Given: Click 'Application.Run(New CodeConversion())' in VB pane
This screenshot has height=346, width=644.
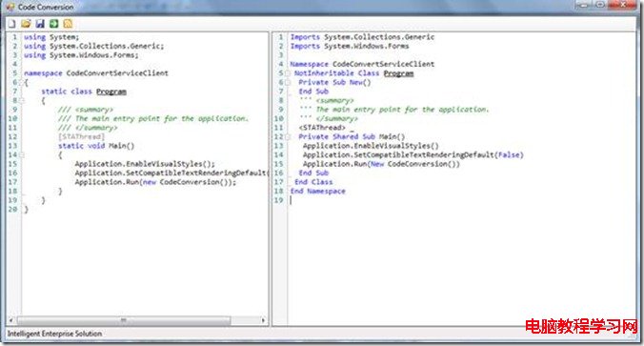Looking at the screenshot, I should click(381, 164).
